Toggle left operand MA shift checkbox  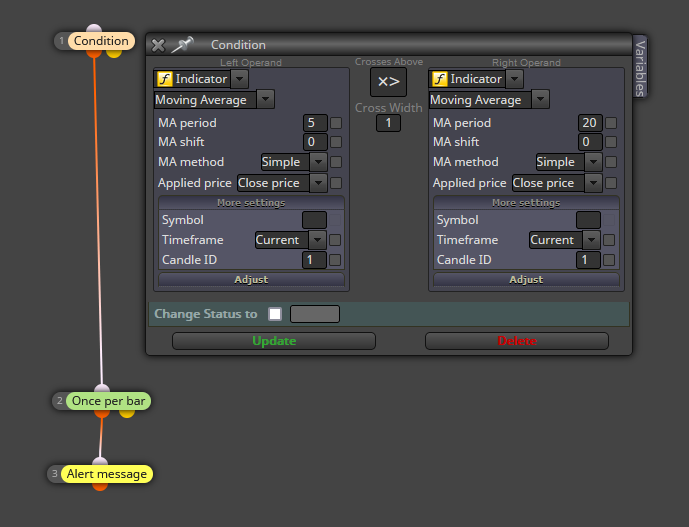pyautogui.click(x=336, y=142)
